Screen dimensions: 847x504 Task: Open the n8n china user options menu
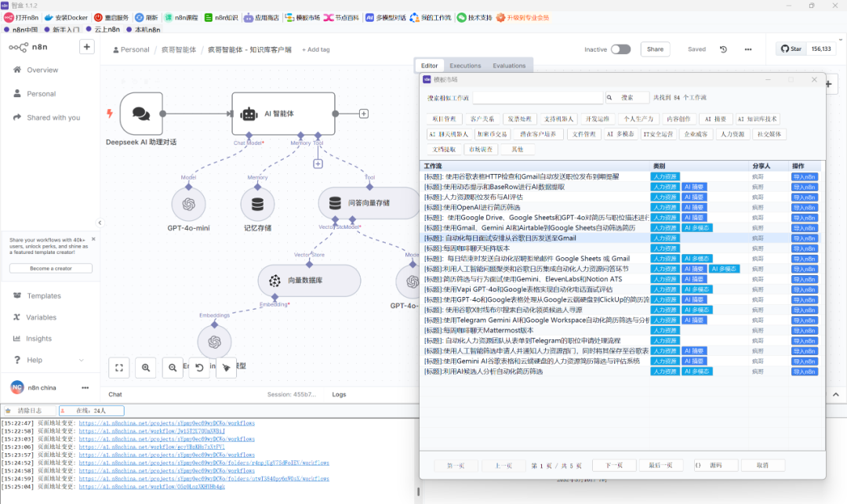[85, 388]
